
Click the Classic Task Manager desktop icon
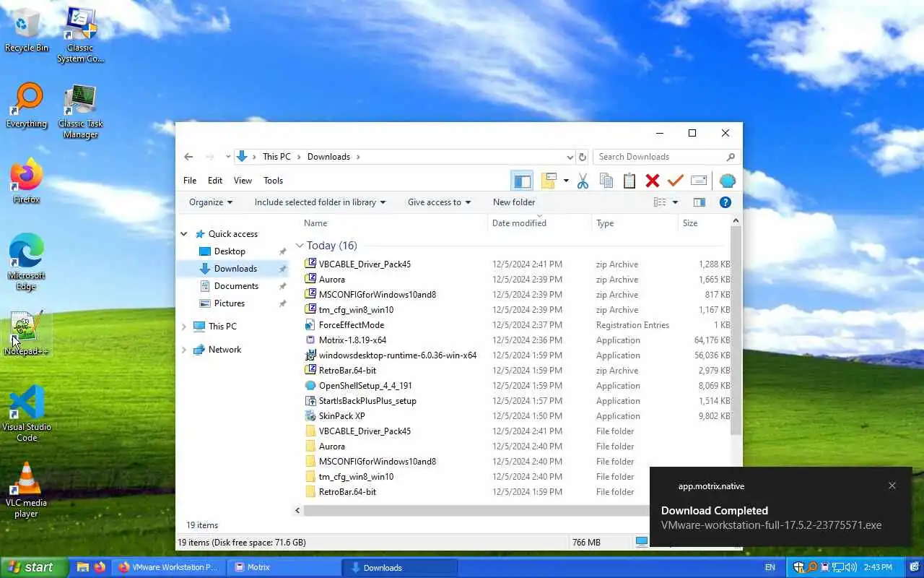[80, 112]
